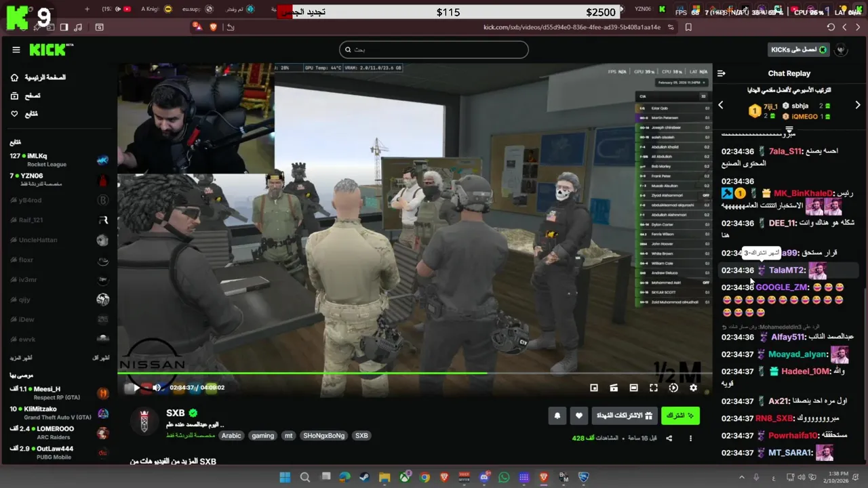Open playback speed control

(x=673, y=388)
